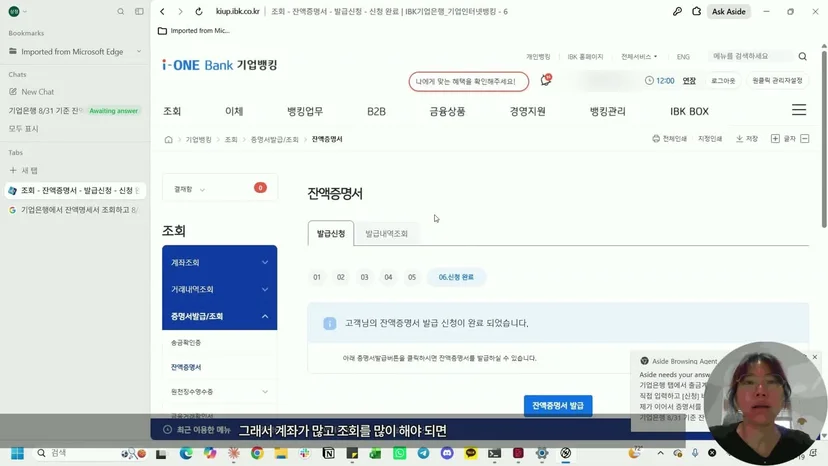Open the IBK 홈페이지 link

click(x=585, y=57)
